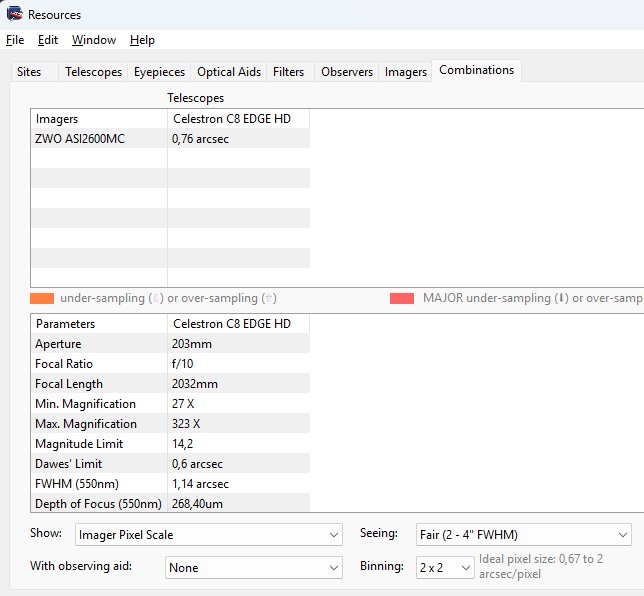Switch to the Telescopes tab

[x=94, y=72]
